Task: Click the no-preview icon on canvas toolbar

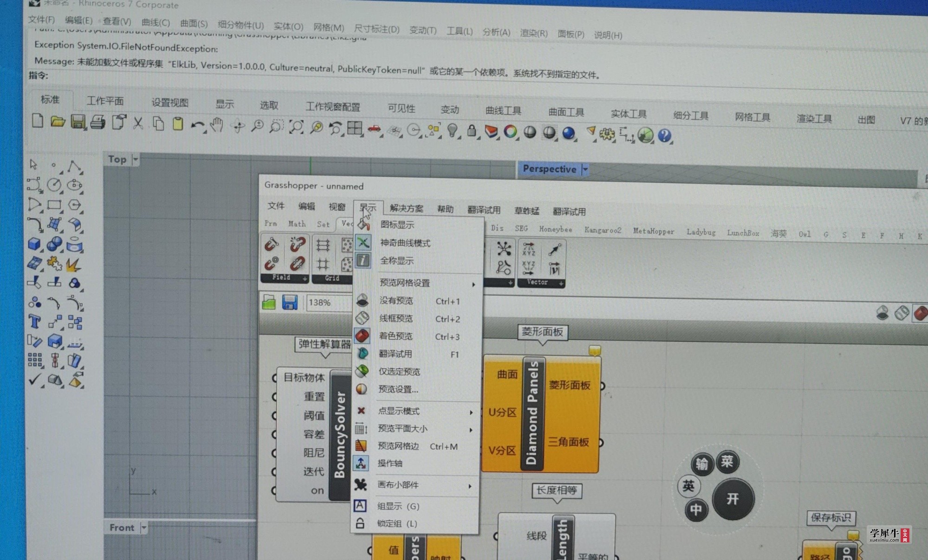Action: coord(882,313)
